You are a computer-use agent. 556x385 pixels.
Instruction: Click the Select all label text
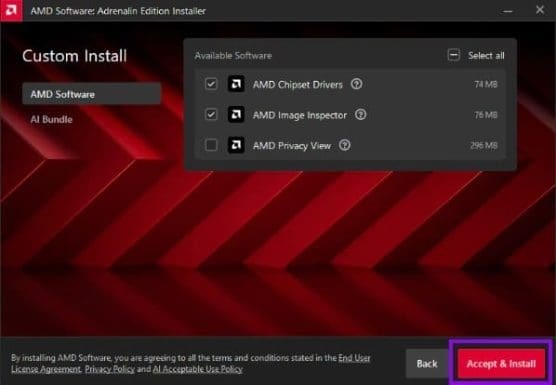pyautogui.click(x=486, y=56)
